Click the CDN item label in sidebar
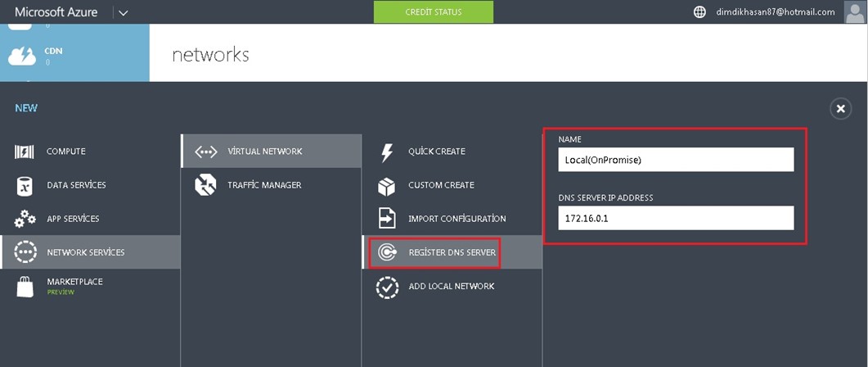The height and width of the screenshot is (367, 868). [x=53, y=51]
